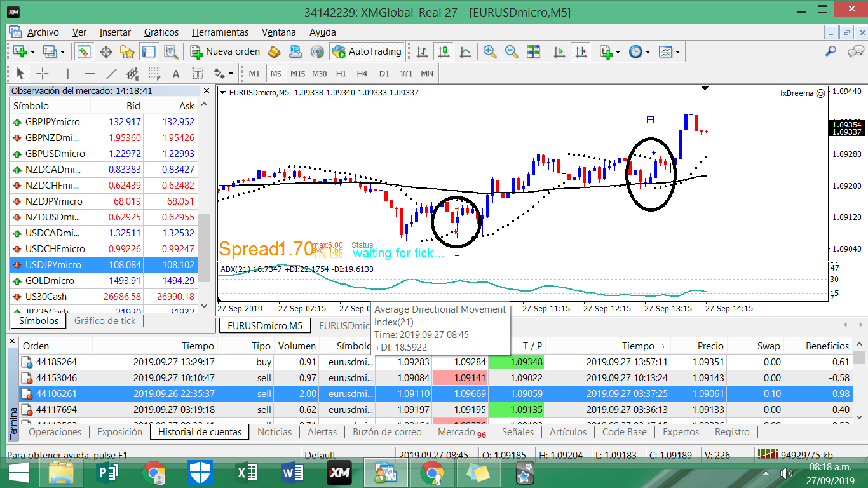Viewport: 868px width, 488px height.
Task: Switch chart to bar chart style
Action: [x=422, y=51]
